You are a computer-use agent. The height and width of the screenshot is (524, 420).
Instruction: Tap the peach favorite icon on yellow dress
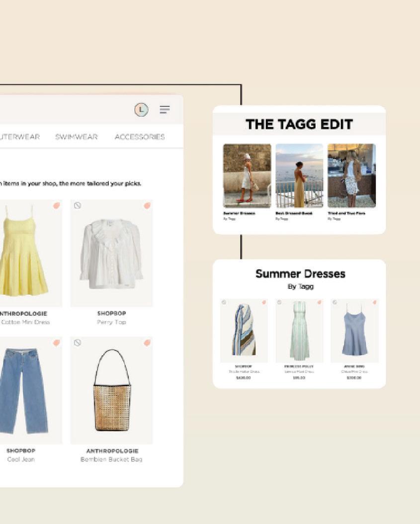click(x=57, y=205)
